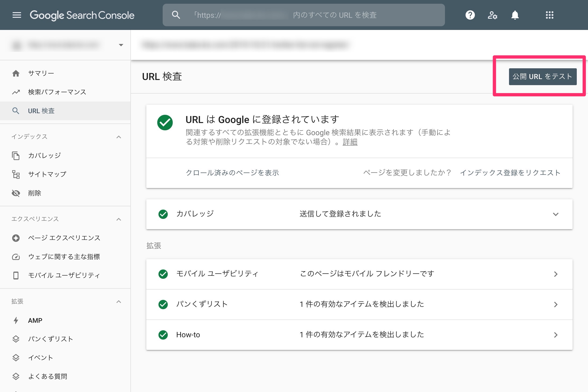
Task: Click クロール済みのページを表示
Action: coord(232,173)
